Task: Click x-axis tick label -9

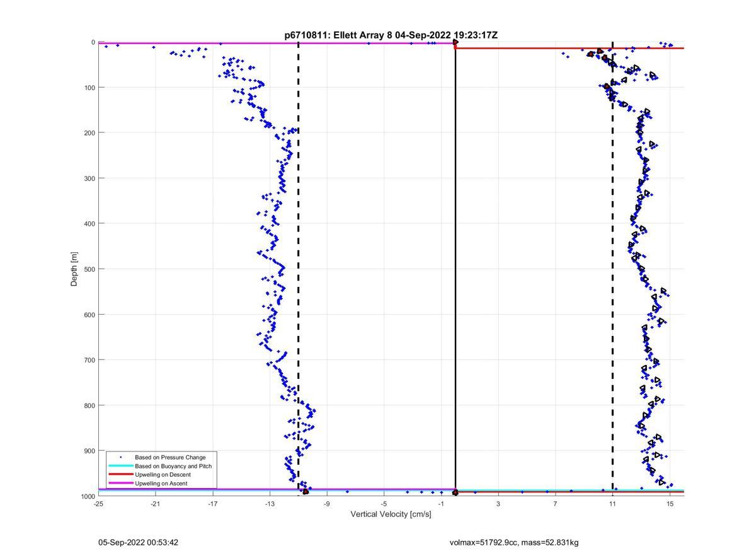Action: click(326, 504)
